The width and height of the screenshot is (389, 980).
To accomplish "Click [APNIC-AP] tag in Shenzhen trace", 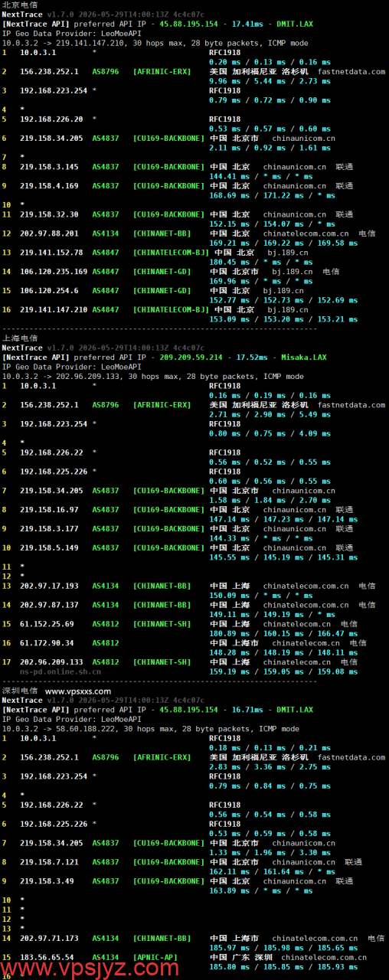I will tap(155, 957).
